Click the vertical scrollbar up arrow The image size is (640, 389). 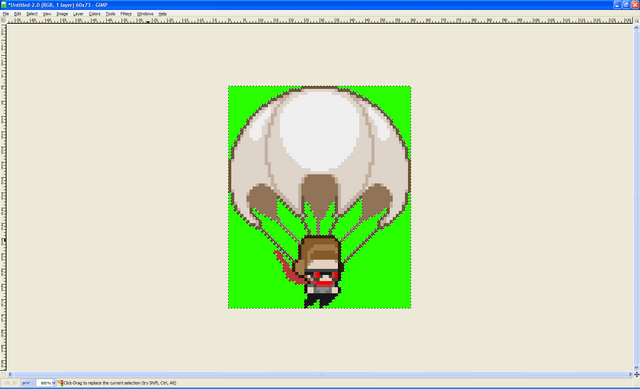pyautogui.click(x=636, y=27)
